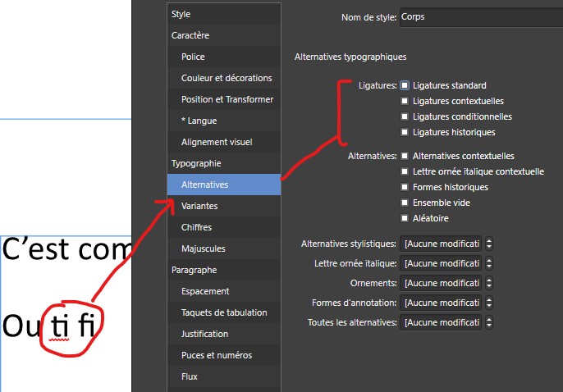Open Formes d'annotation dropdown
The width and height of the screenshot is (563, 392).
tap(441, 303)
